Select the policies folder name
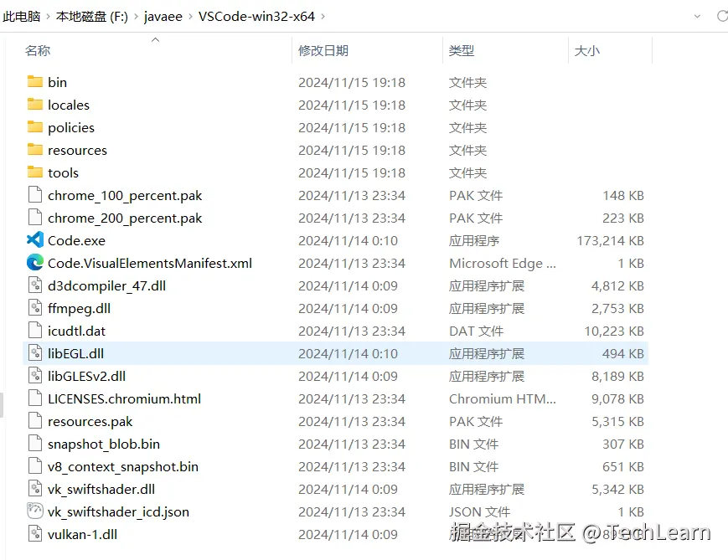The height and width of the screenshot is (560, 728). point(71,127)
